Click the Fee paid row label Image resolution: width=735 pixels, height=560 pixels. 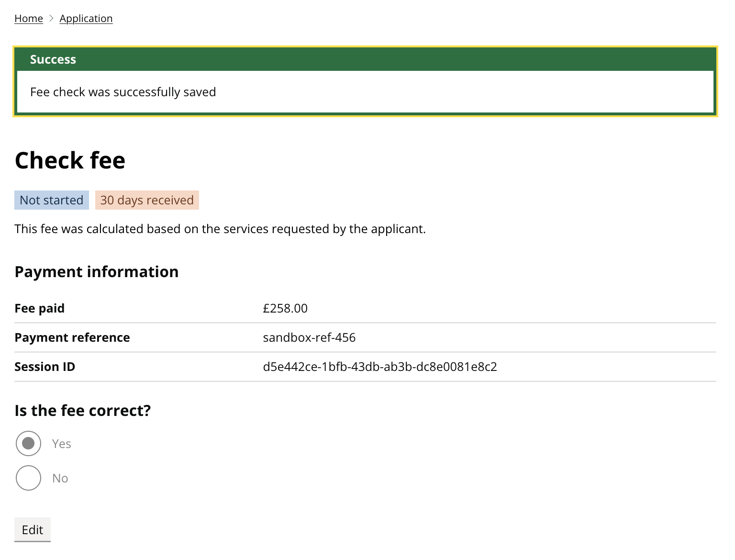point(40,308)
